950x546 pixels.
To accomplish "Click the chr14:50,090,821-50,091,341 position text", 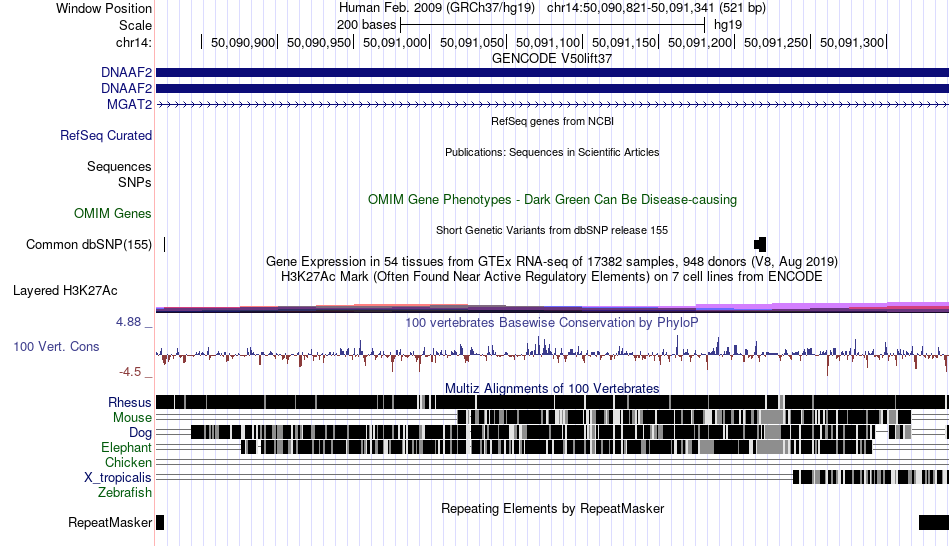I will coord(656,8).
